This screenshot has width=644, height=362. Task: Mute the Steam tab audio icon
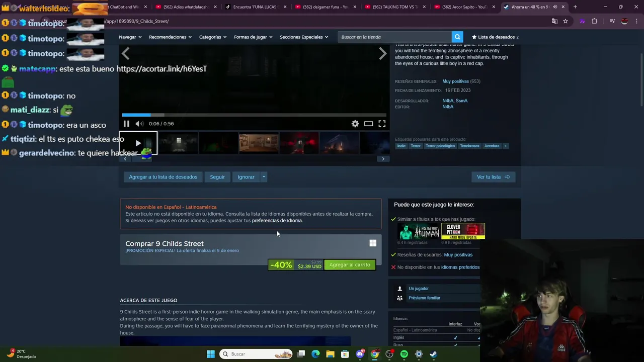coord(555,7)
